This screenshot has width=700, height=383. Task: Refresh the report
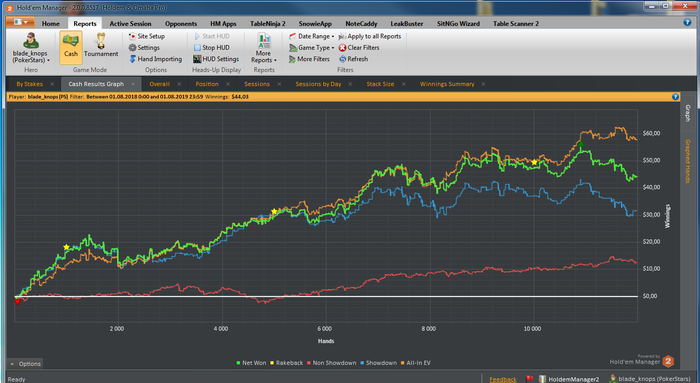(353, 59)
